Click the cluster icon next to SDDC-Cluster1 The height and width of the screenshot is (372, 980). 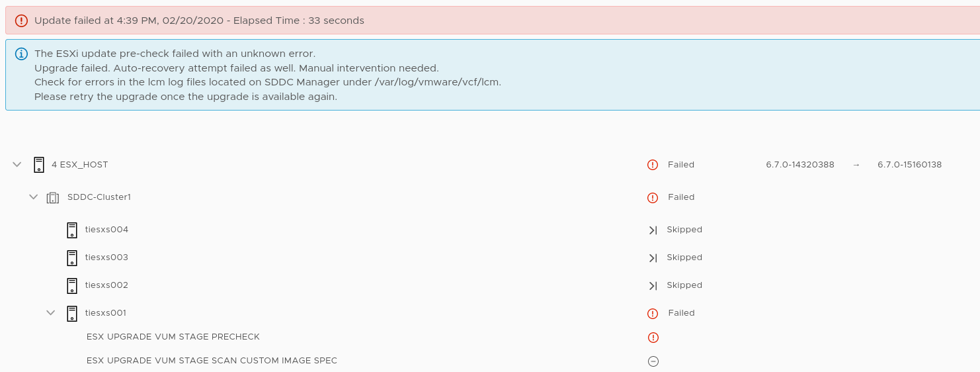click(53, 197)
